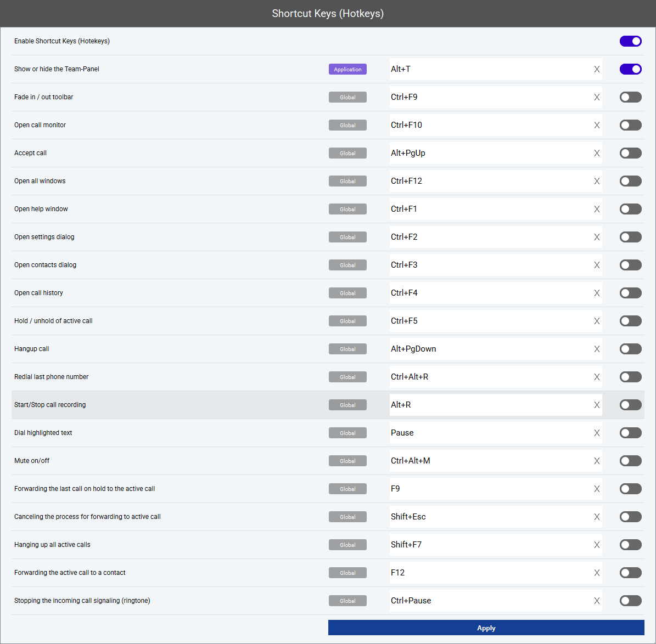This screenshot has width=656, height=644.
Task: Clear the Alt+T shortcut with X icon
Action: coord(597,70)
